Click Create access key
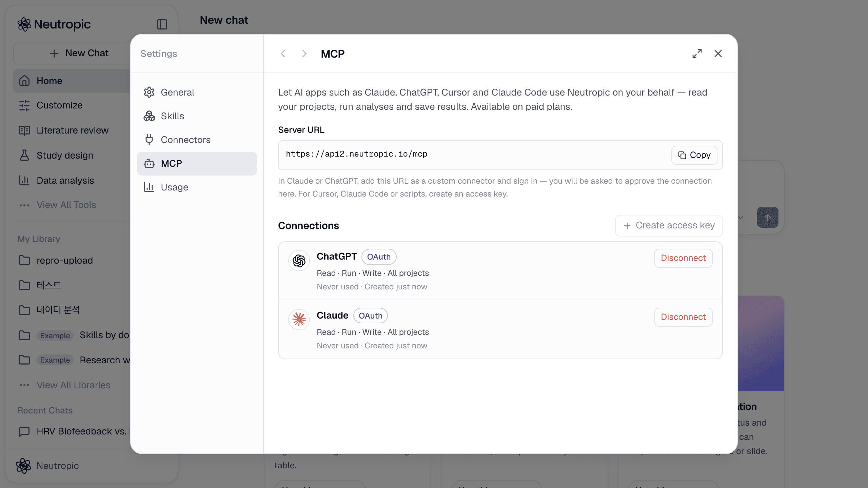 pos(669,226)
